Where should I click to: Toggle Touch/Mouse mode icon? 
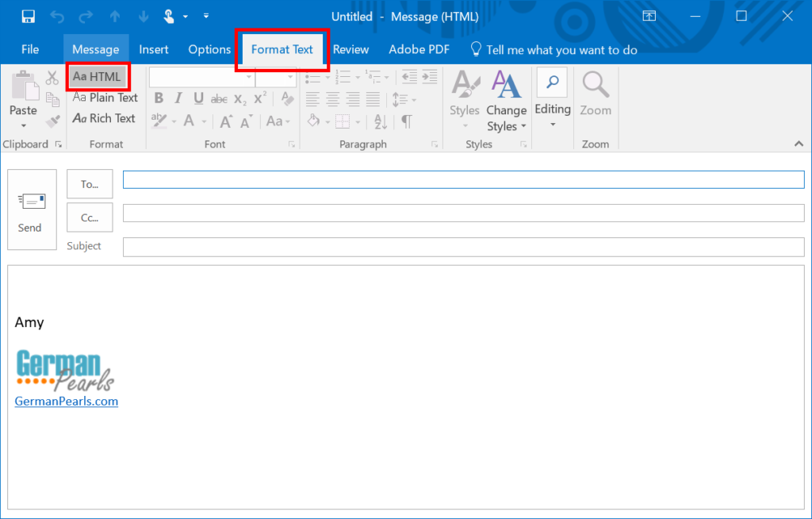[x=169, y=17]
